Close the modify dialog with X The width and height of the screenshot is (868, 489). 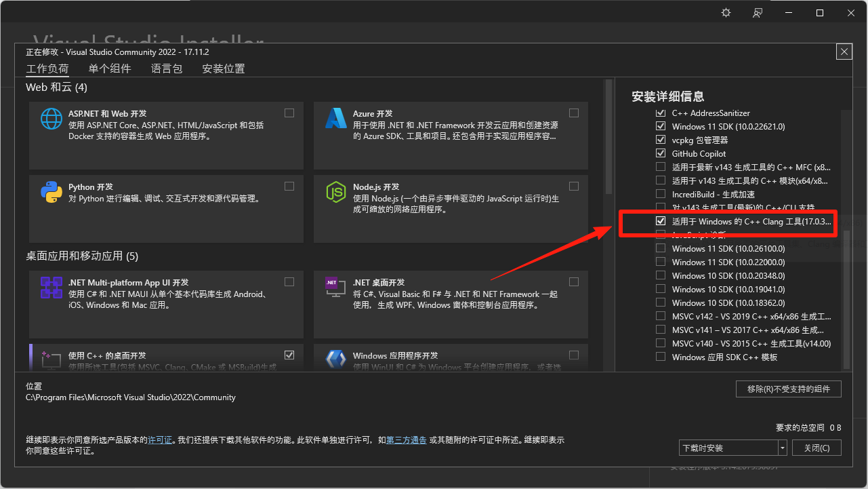(x=844, y=52)
